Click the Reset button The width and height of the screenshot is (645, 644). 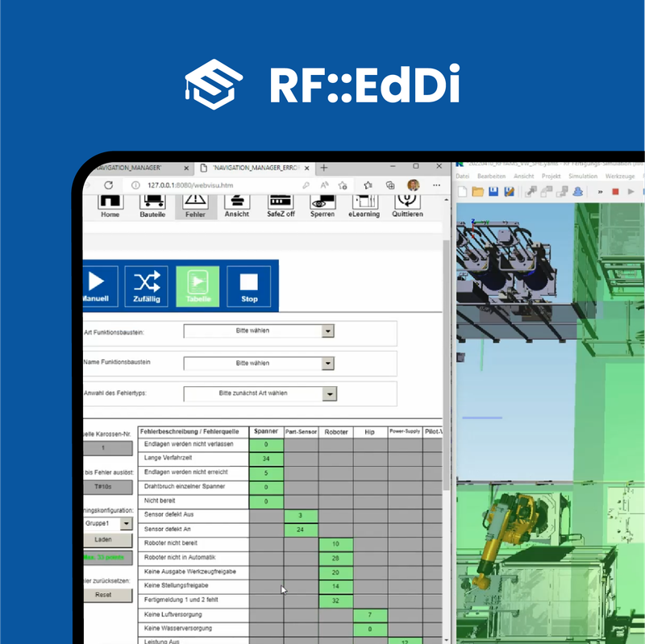click(108, 595)
